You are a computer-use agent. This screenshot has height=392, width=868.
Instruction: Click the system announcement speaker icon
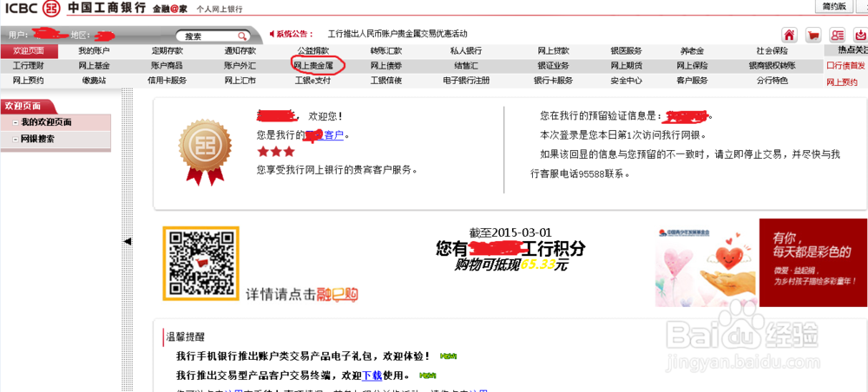tap(273, 34)
